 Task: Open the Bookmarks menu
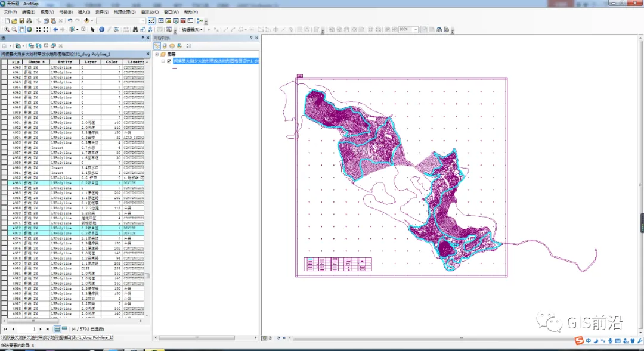pyautogui.click(x=66, y=12)
